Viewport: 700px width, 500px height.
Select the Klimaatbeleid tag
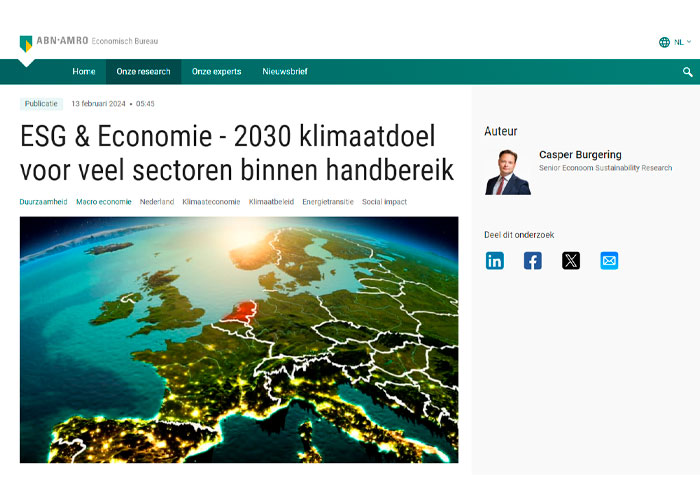pyautogui.click(x=271, y=202)
